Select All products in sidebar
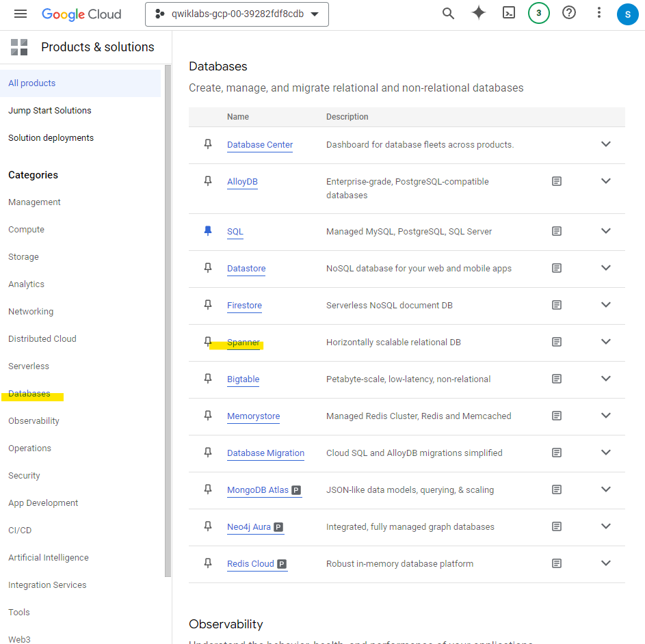This screenshot has height=644, width=645. 80,83
